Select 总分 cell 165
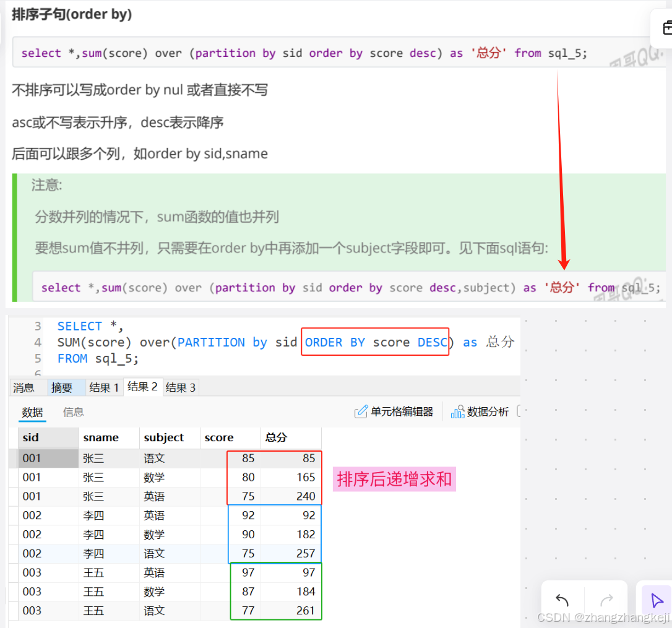The width and height of the screenshot is (672, 628). pyautogui.click(x=291, y=477)
